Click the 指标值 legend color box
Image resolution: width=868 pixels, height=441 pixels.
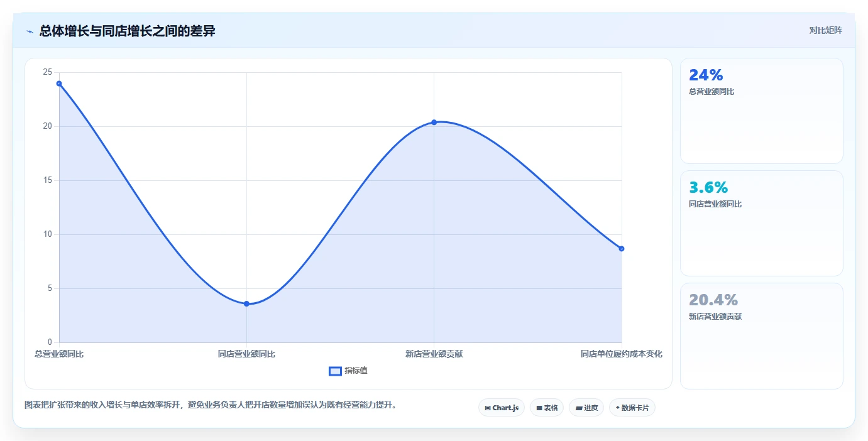click(336, 371)
